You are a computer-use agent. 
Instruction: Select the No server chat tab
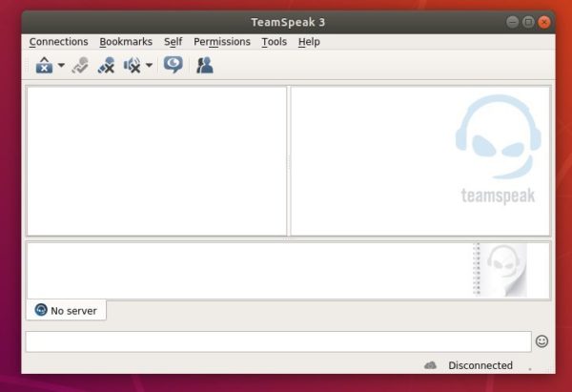pos(66,310)
